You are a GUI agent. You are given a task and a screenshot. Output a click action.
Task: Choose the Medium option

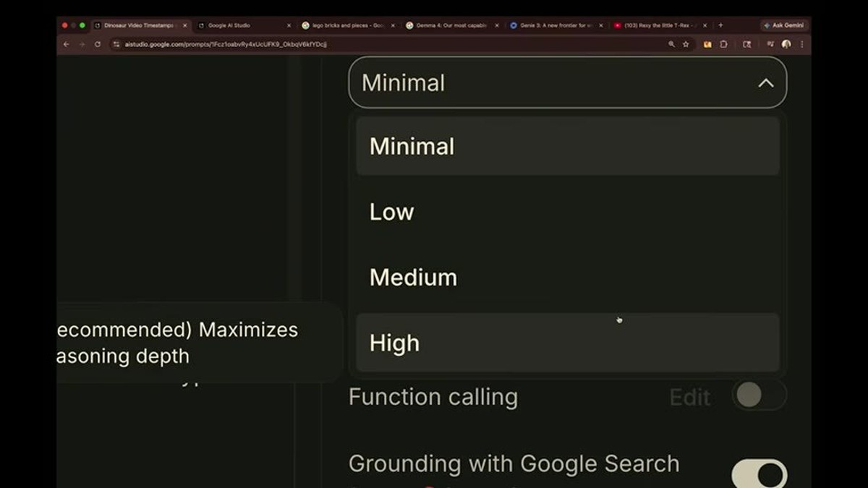[567, 277]
